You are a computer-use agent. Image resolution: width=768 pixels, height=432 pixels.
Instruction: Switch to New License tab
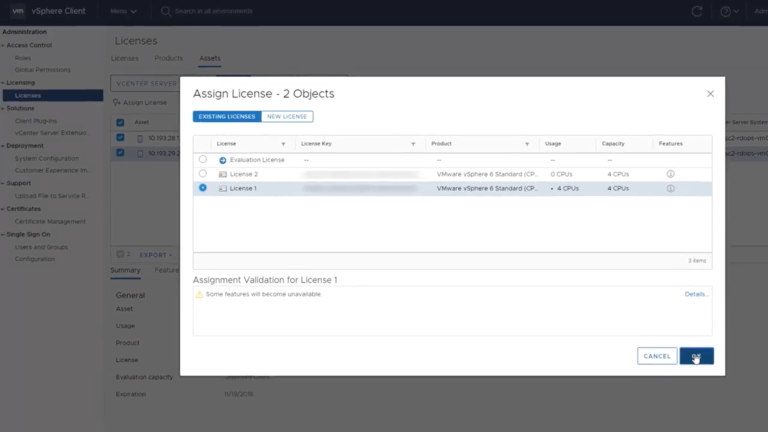[287, 117]
